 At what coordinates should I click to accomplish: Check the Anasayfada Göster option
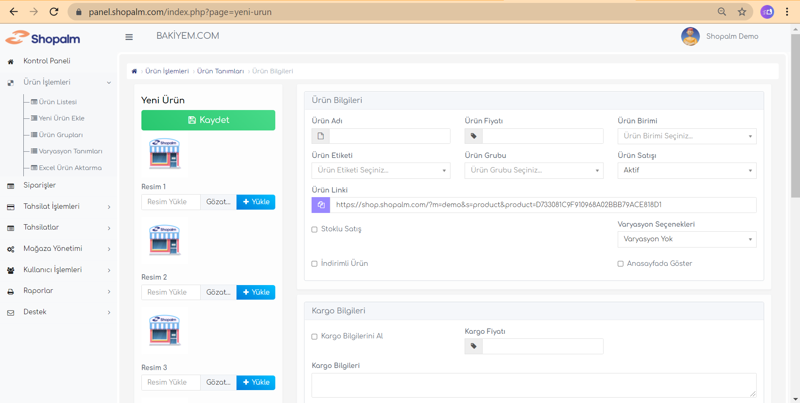tap(621, 264)
